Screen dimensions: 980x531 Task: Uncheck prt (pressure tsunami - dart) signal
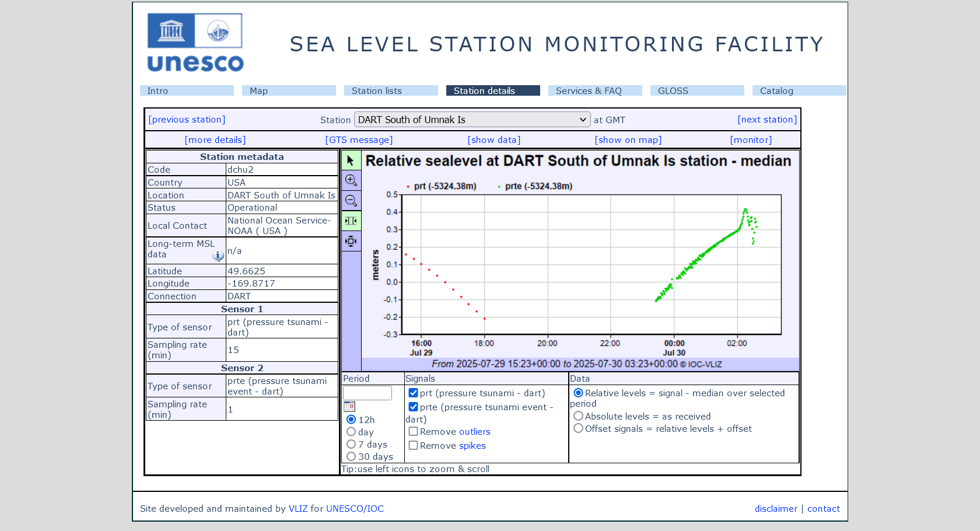413,393
